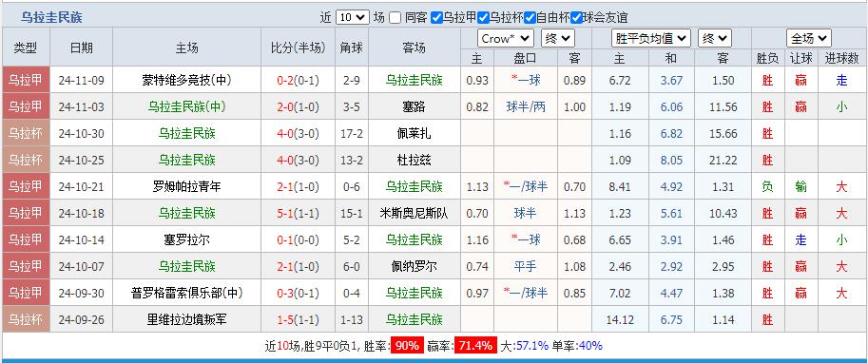Click home team 普罗格雷索俱乐部(中)
Viewport: 868px width, 363px height.
click(186, 293)
